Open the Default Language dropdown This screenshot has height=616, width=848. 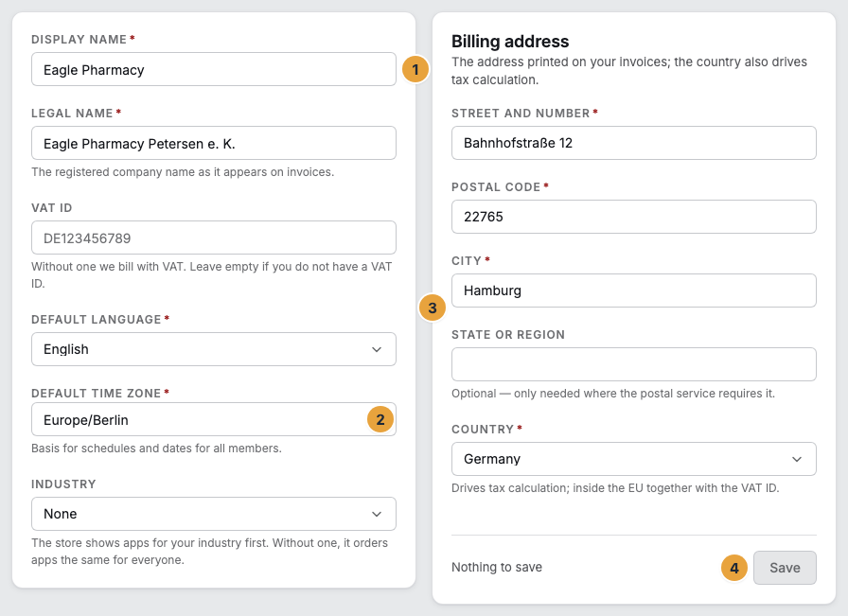(x=214, y=349)
